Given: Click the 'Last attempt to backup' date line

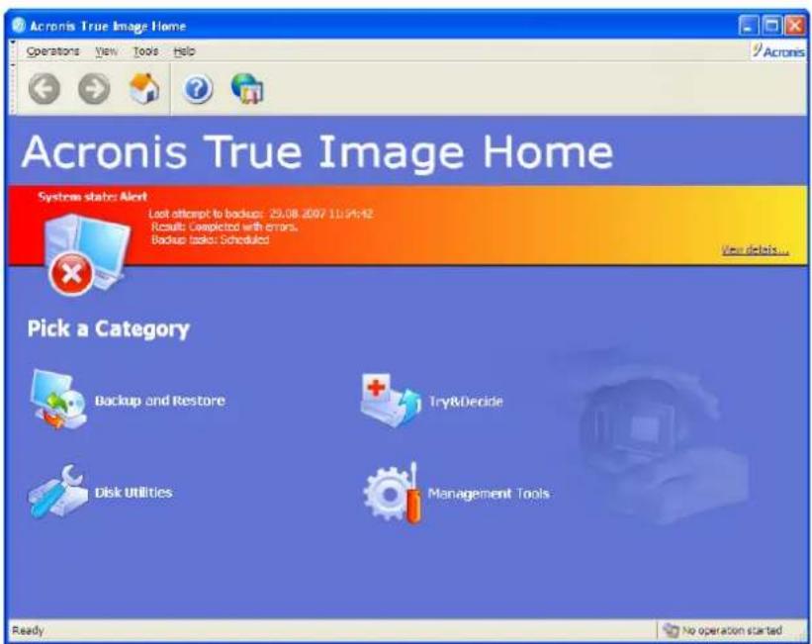Looking at the screenshot, I should (x=260, y=214).
